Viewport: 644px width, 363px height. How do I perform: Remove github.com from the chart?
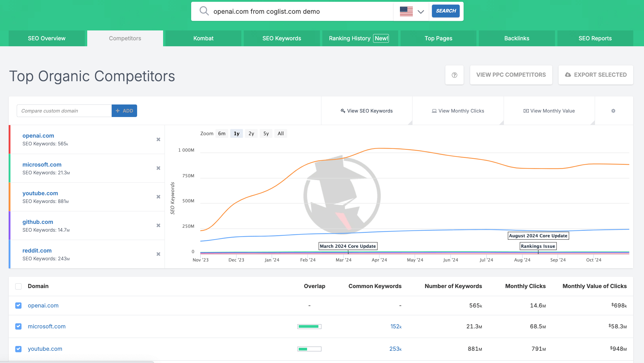click(158, 225)
